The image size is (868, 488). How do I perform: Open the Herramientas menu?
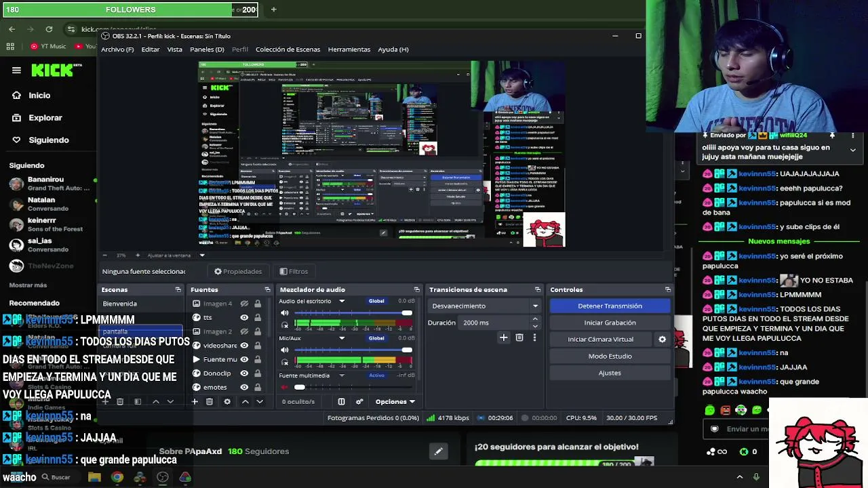coord(349,49)
